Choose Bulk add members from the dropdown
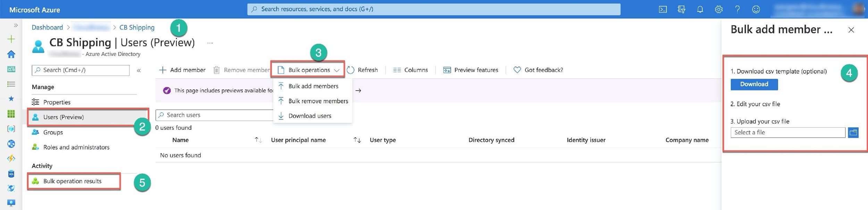This screenshot has height=210, width=868. (x=313, y=86)
